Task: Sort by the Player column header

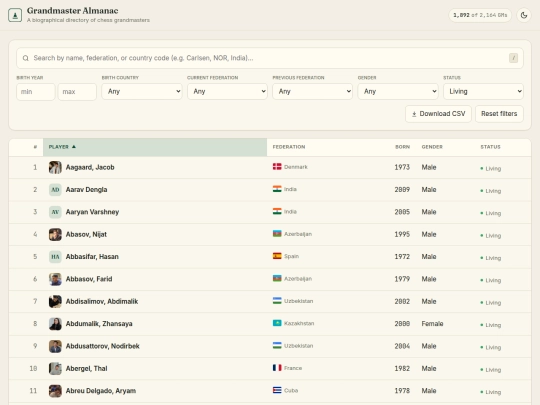Action: point(155,147)
